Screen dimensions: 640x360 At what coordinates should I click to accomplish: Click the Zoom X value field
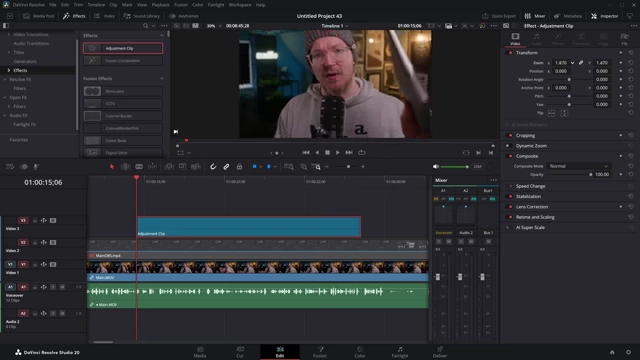(561, 62)
